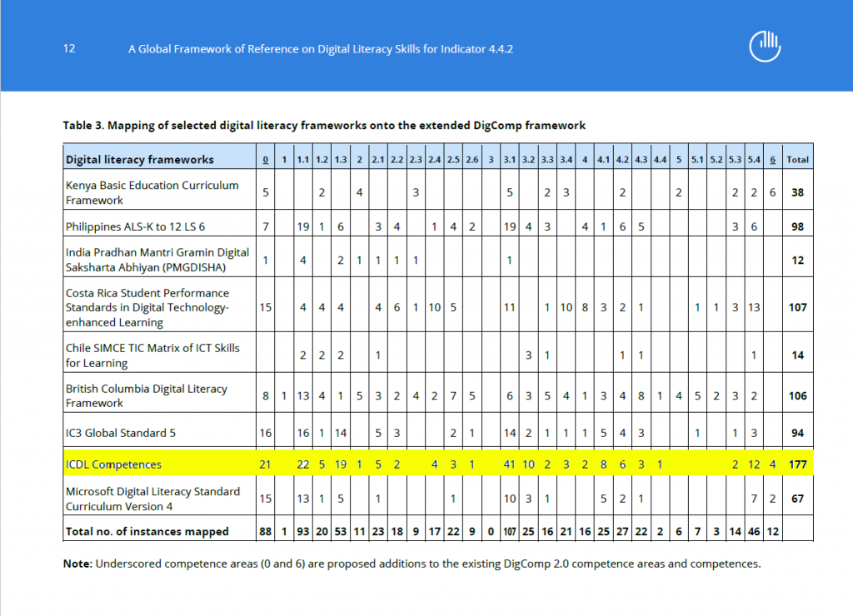
Task: Click the '5.4' column header
Action: 753,160
